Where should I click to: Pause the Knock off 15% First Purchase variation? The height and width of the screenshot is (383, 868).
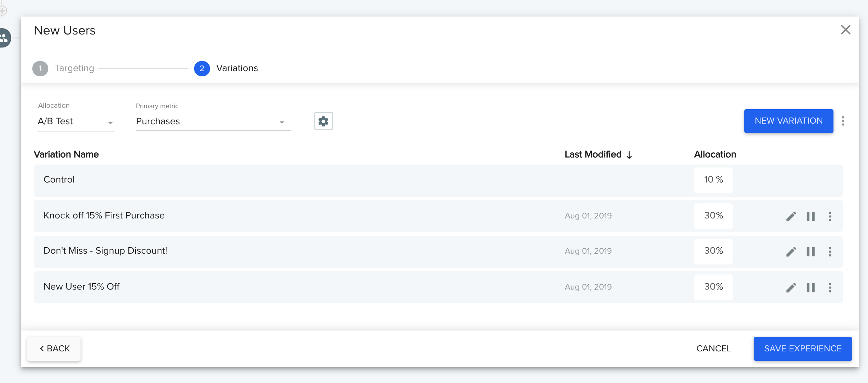pyautogui.click(x=810, y=216)
